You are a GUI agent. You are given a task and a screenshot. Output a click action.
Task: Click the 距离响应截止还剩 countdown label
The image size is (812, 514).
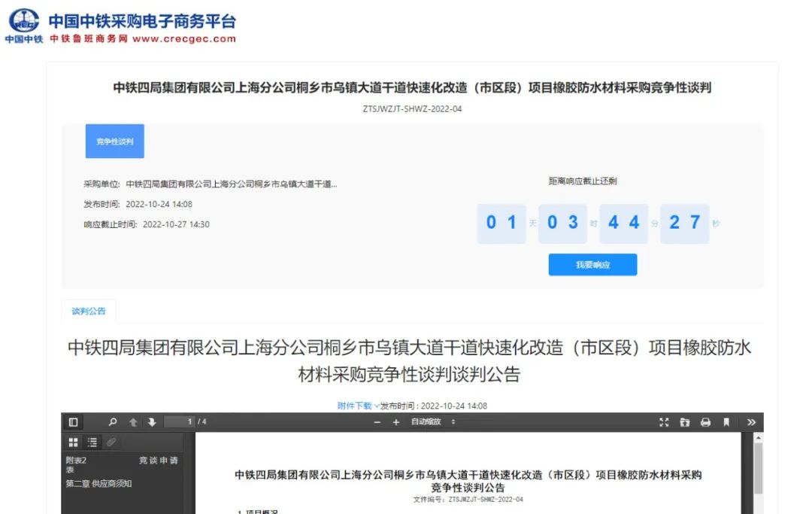click(583, 181)
